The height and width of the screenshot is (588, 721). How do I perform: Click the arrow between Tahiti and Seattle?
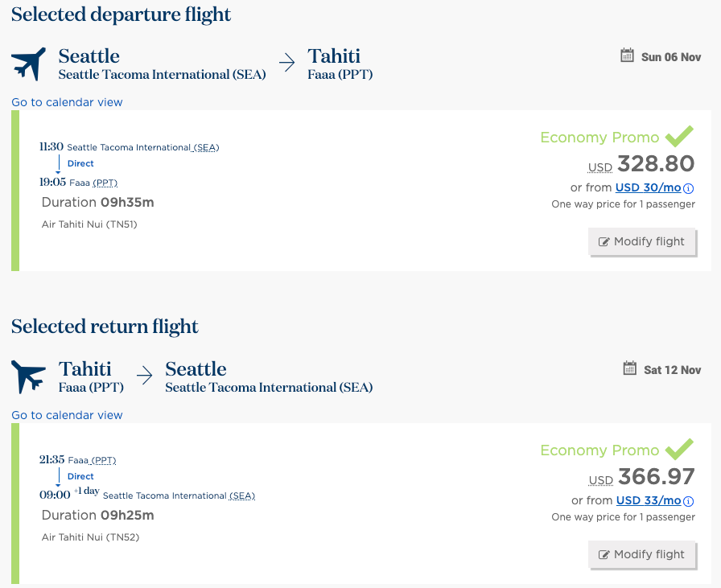144,375
